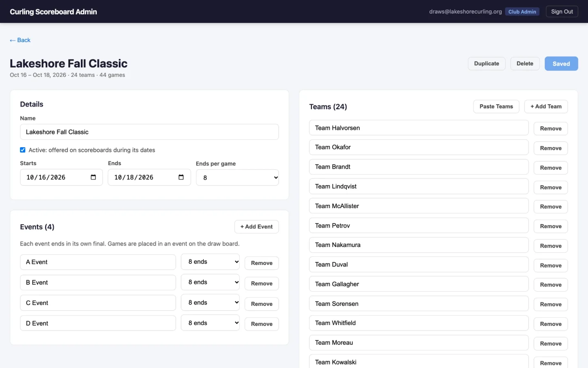Remove Team Whitfield
The width and height of the screenshot is (588, 368).
click(551, 324)
